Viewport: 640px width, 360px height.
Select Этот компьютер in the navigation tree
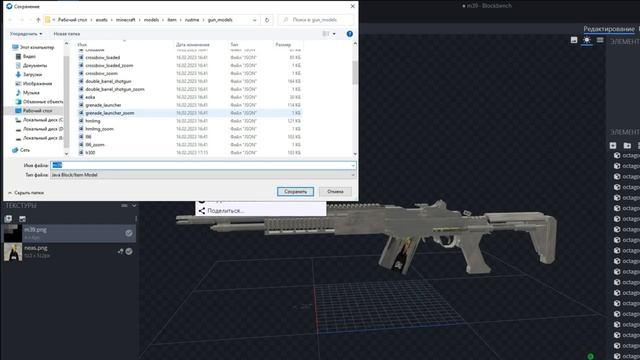tap(33, 47)
